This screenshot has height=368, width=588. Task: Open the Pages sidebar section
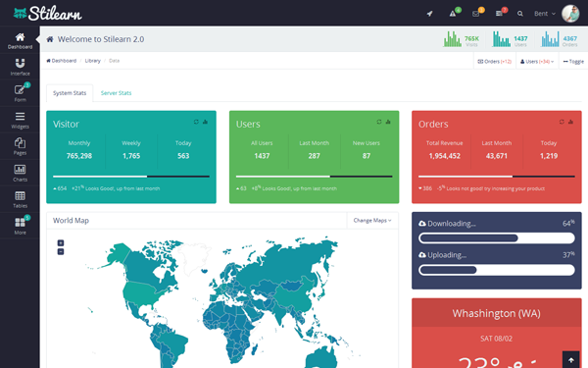tap(20, 146)
